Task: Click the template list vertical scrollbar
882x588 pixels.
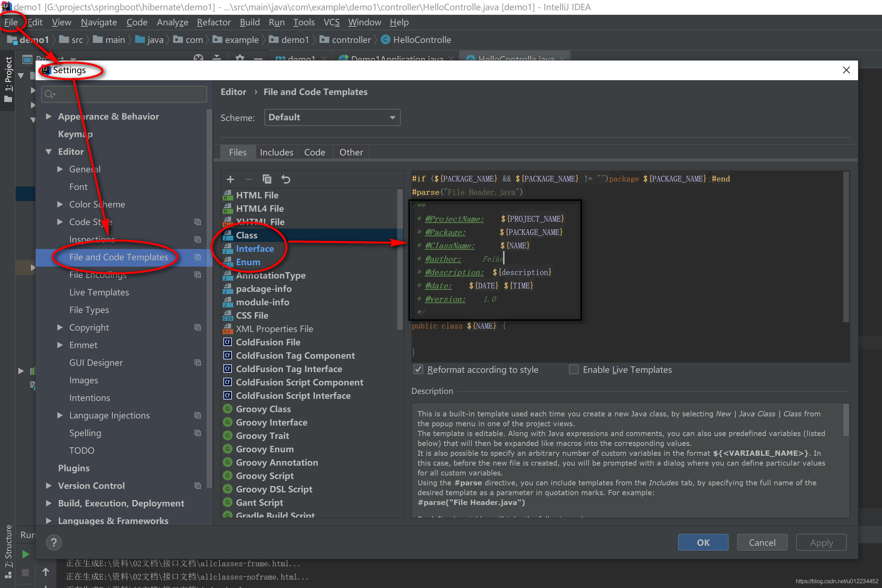Action: 400,259
